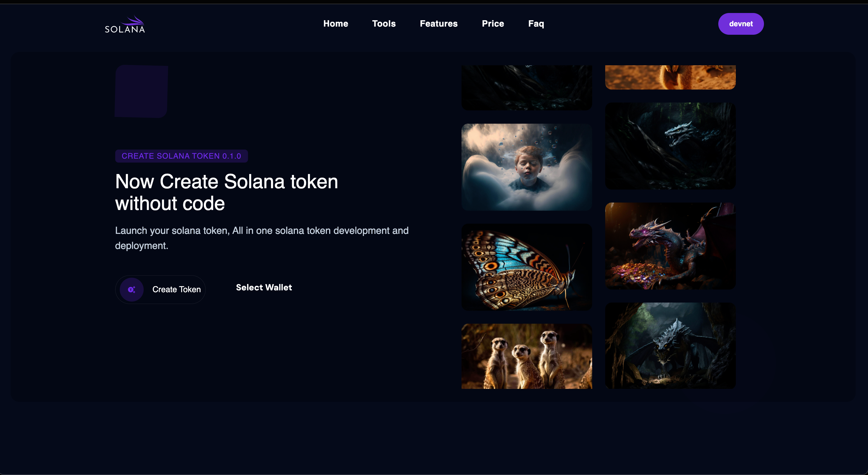
Task: Click the empty purple placeholder square
Action: (x=141, y=91)
